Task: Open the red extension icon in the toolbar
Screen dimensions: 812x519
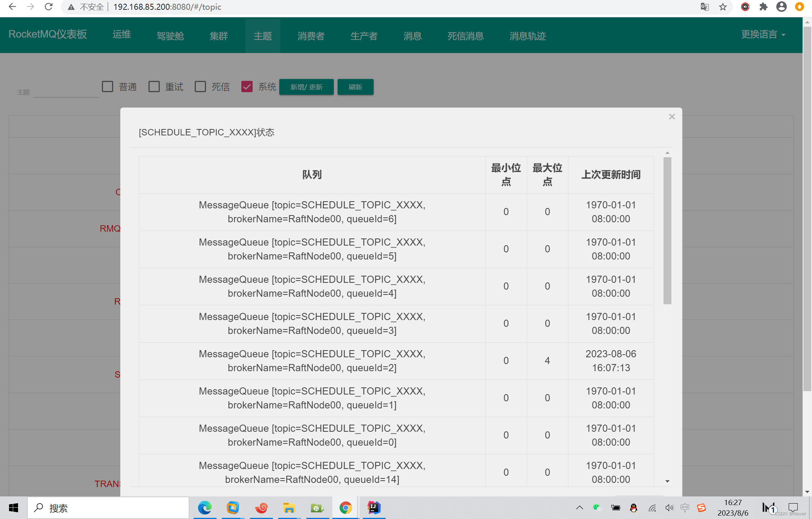Action: 745,7
